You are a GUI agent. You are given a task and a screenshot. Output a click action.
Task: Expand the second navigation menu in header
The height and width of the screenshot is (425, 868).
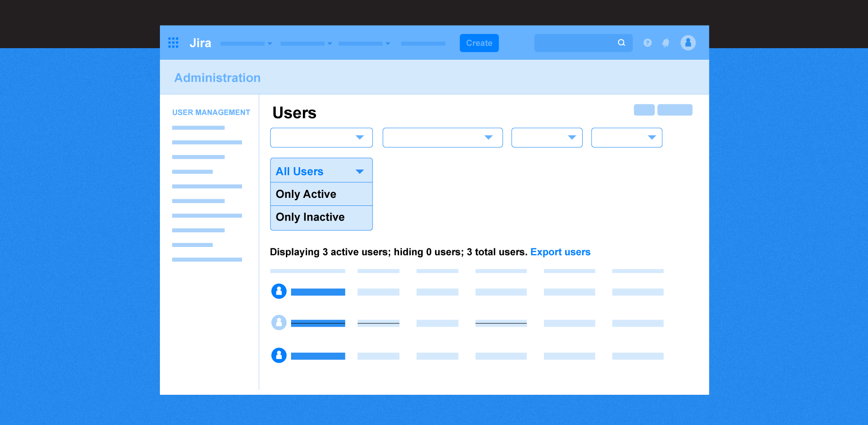(x=306, y=43)
